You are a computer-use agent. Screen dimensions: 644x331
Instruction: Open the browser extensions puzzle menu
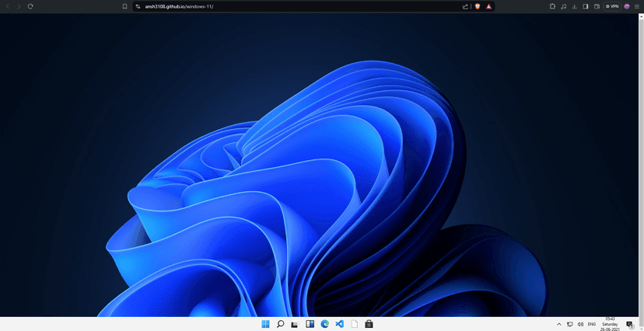(x=552, y=6)
